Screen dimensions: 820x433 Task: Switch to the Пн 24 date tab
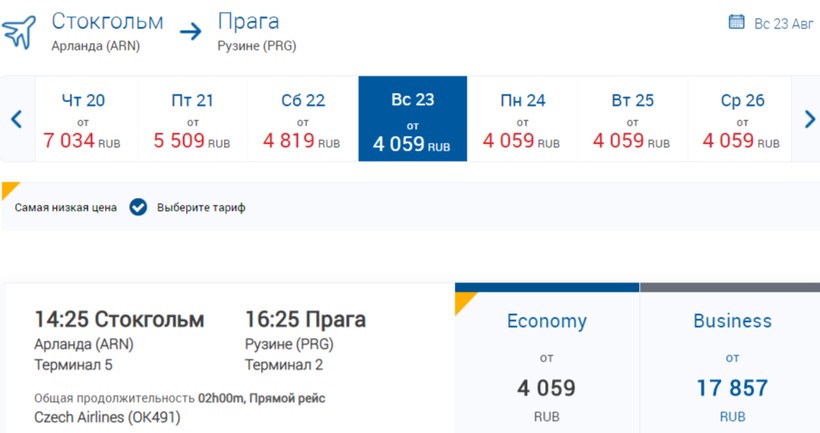tap(522, 119)
